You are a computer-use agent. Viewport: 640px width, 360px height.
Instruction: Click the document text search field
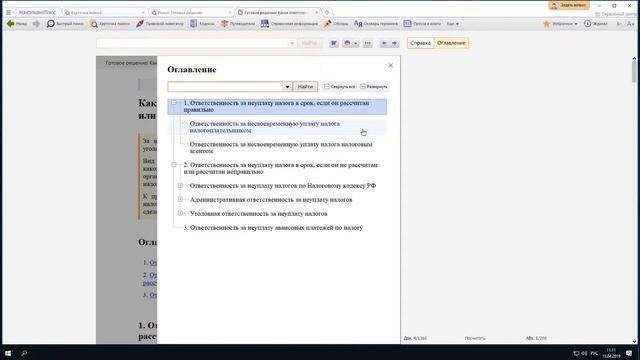click(x=192, y=43)
